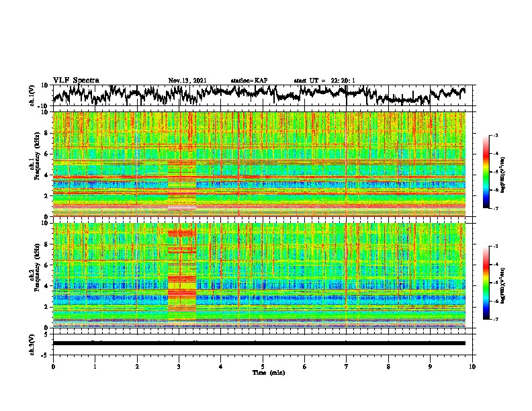Image resolution: width=532 pixels, height=411 pixels.
Task: Click the "Time (min)" axis label
Action: 269,373
